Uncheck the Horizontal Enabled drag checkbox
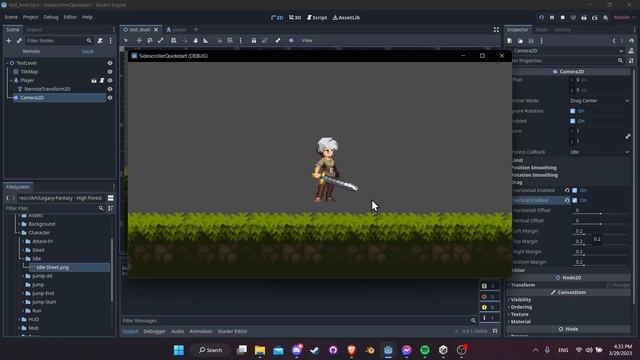 tap(575, 190)
